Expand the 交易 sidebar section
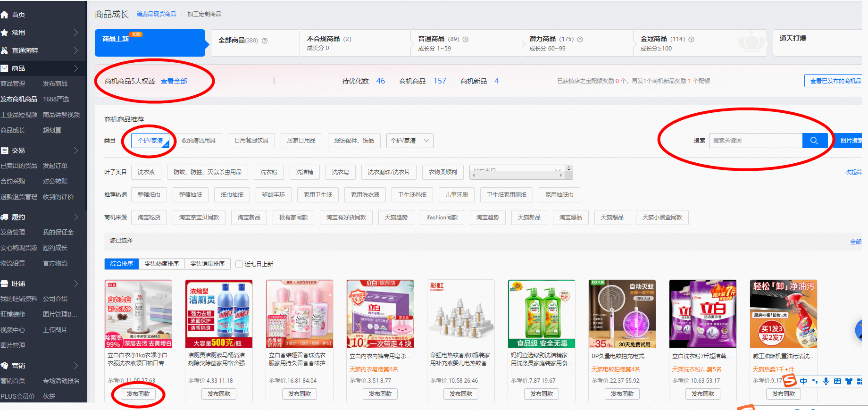 pyautogui.click(x=42, y=151)
